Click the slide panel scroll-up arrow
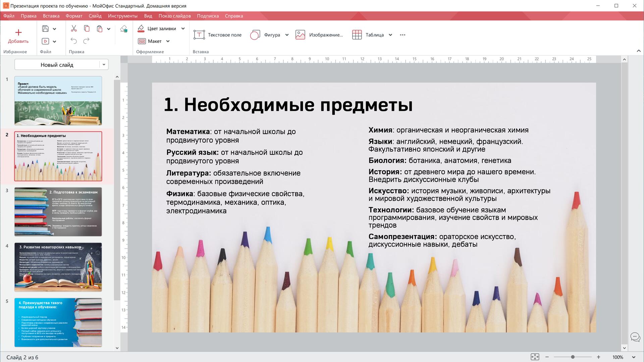Screen dimensions: 644x362 [117, 77]
